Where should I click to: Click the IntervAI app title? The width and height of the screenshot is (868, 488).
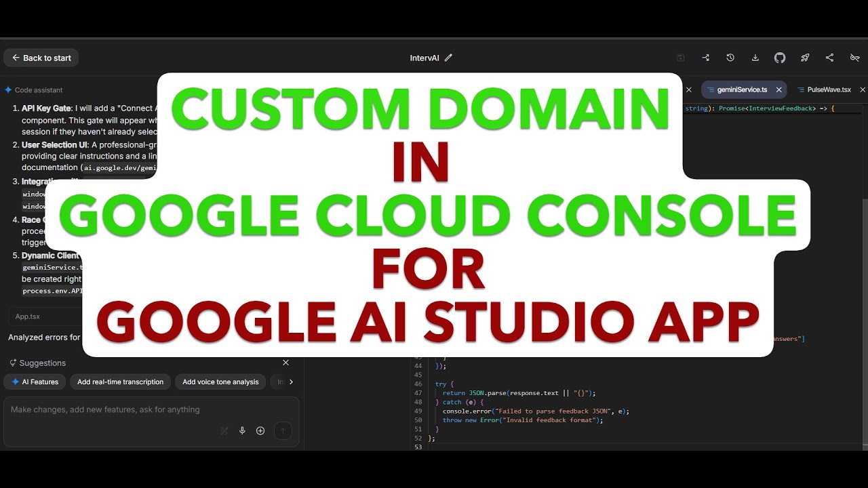425,58
